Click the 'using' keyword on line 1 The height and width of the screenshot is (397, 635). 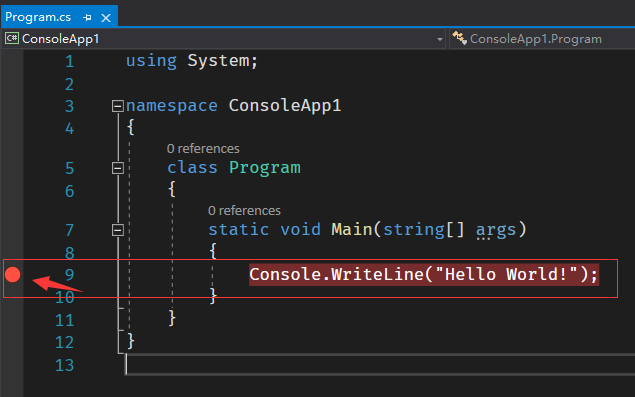point(151,61)
